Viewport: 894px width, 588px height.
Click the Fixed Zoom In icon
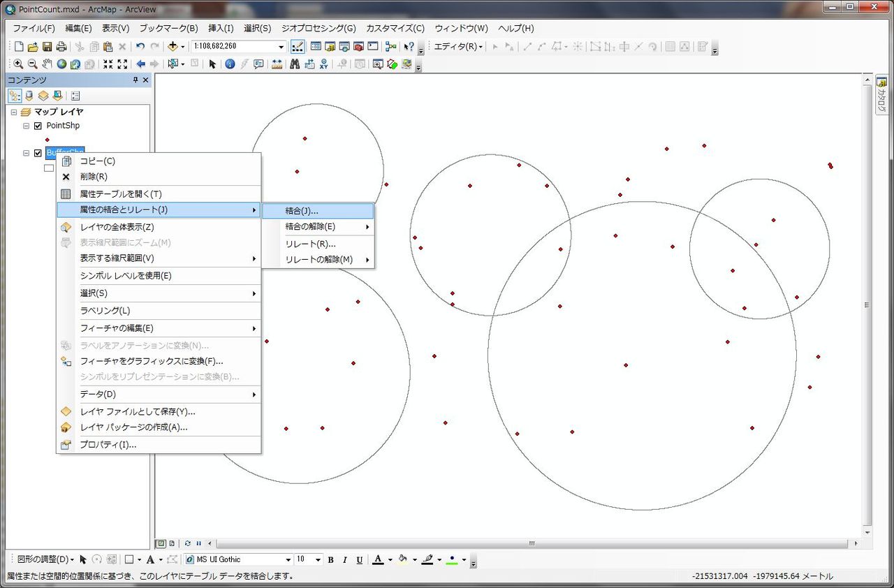(108, 64)
